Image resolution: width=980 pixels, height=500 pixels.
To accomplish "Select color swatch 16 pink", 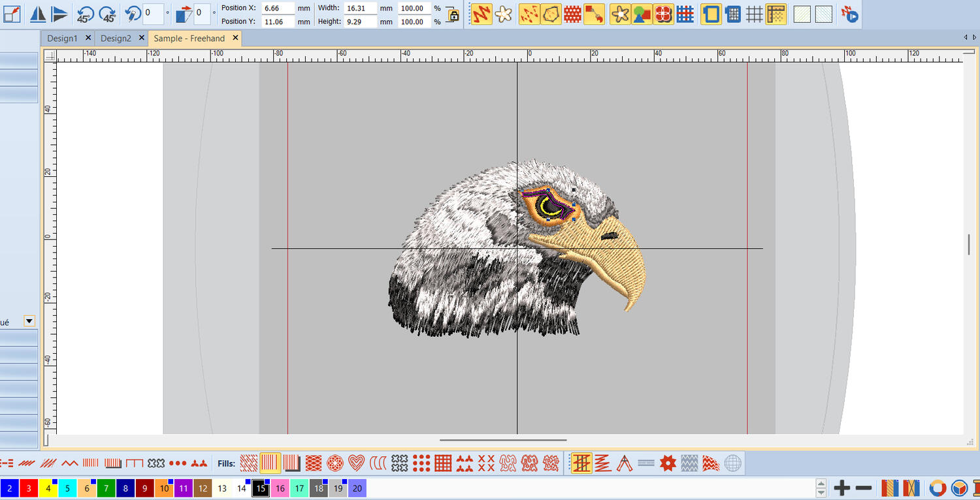I will pyautogui.click(x=280, y=488).
